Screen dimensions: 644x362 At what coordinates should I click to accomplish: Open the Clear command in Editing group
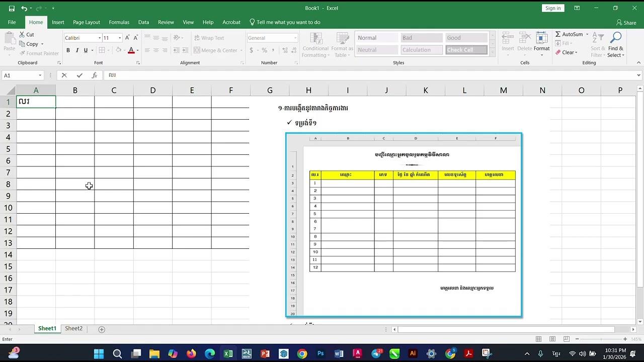(x=566, y=52)
